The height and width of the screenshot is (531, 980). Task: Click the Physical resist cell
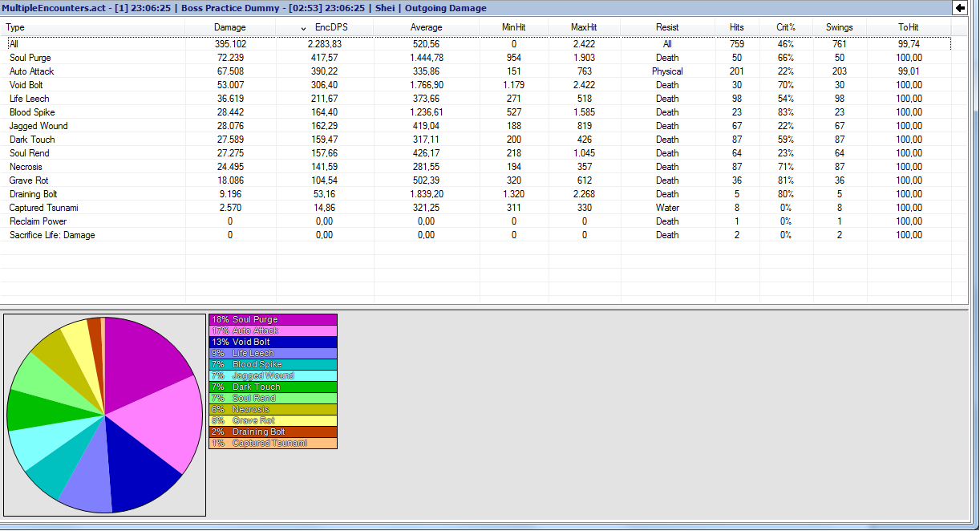pyautogui.click(x=667, y=71)
